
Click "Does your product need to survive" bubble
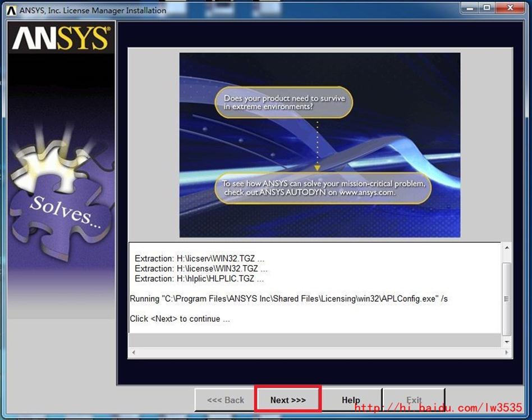(283, 102)
